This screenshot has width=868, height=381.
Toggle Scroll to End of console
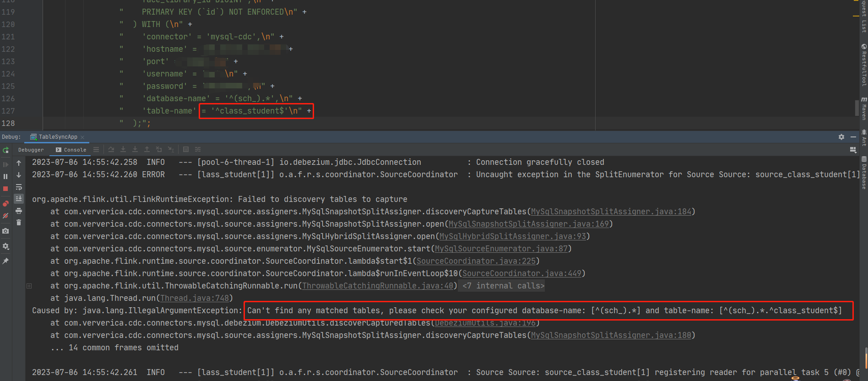click(x=19, y=199)
